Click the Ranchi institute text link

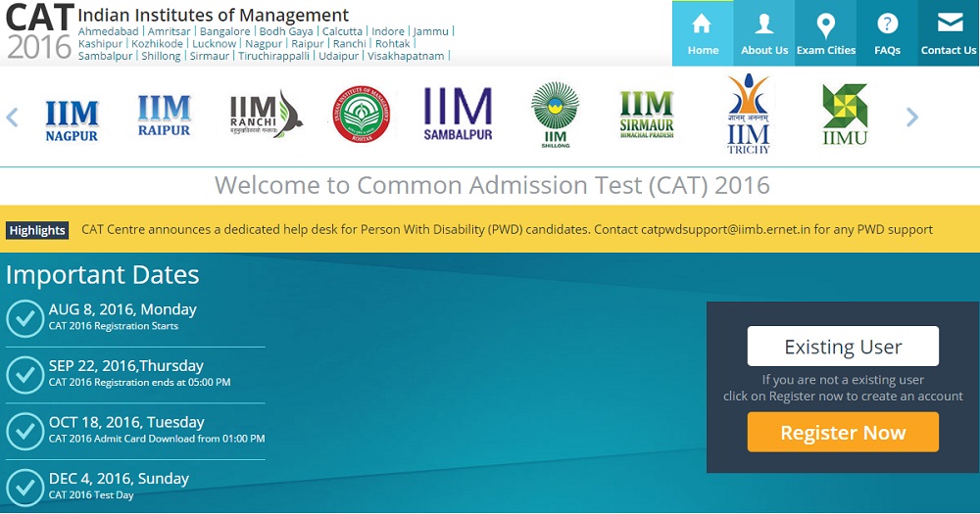tap(350, 44)
